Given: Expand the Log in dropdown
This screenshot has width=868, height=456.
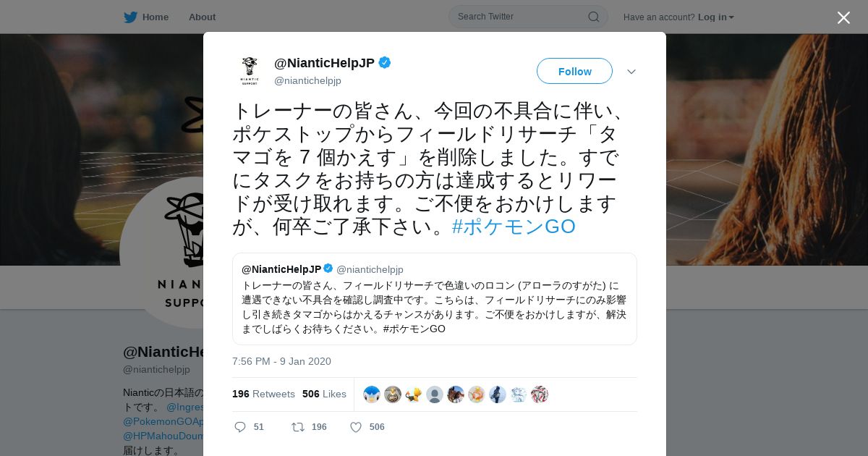Looking at the screenshot, I should (716, 17).
